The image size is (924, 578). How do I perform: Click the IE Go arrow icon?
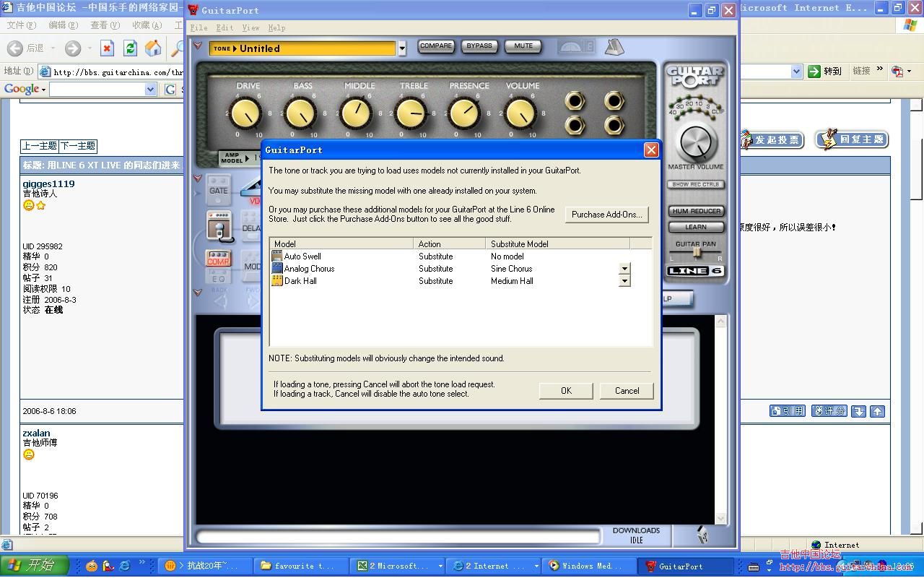point(814,71)
